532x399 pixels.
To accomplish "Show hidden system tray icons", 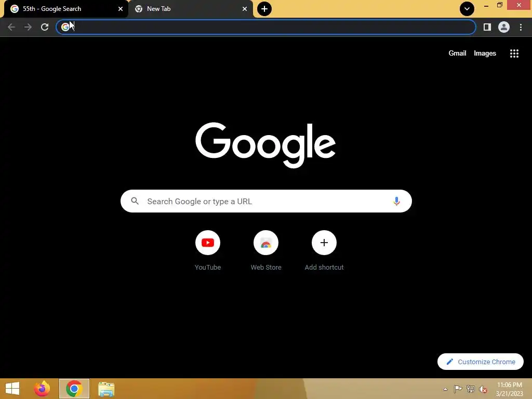I will [445, 389].
